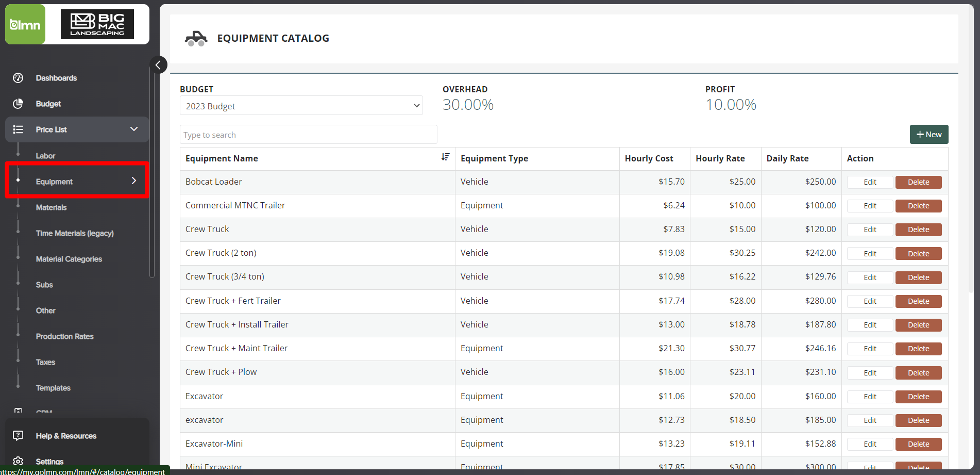The image size is (980, 475).
Task: Click the sidebar vertical scrollbar
Action: pyautogui.click(x=152, y=170)
